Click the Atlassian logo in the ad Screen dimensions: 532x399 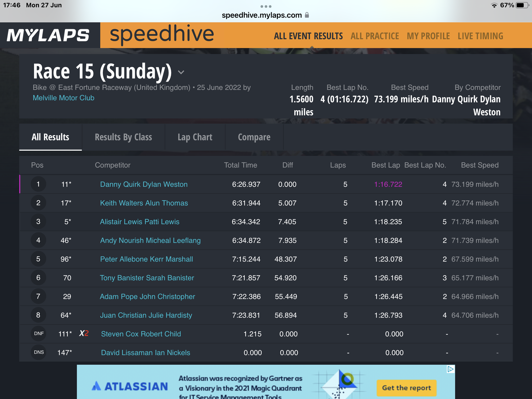click(x=130, y=386)
